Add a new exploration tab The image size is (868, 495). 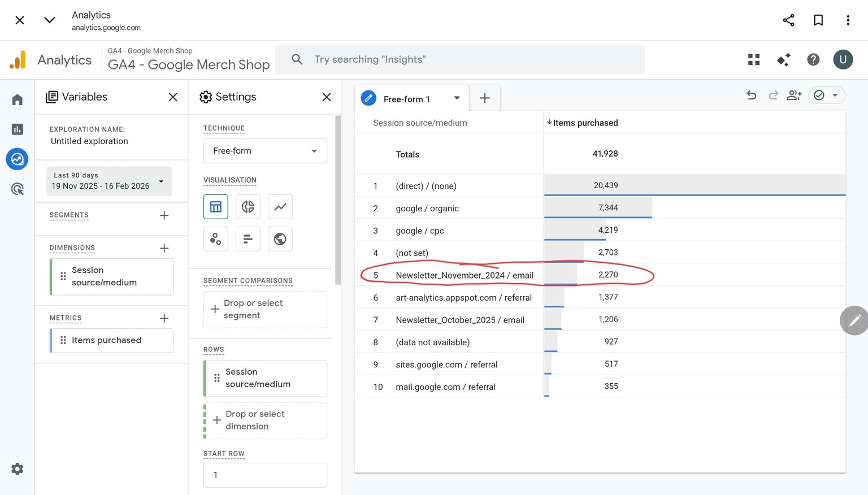point(485,98)
